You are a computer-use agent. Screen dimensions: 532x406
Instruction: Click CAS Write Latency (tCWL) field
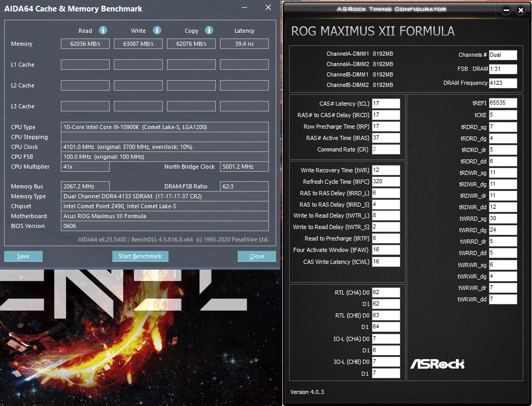point(386,262)
